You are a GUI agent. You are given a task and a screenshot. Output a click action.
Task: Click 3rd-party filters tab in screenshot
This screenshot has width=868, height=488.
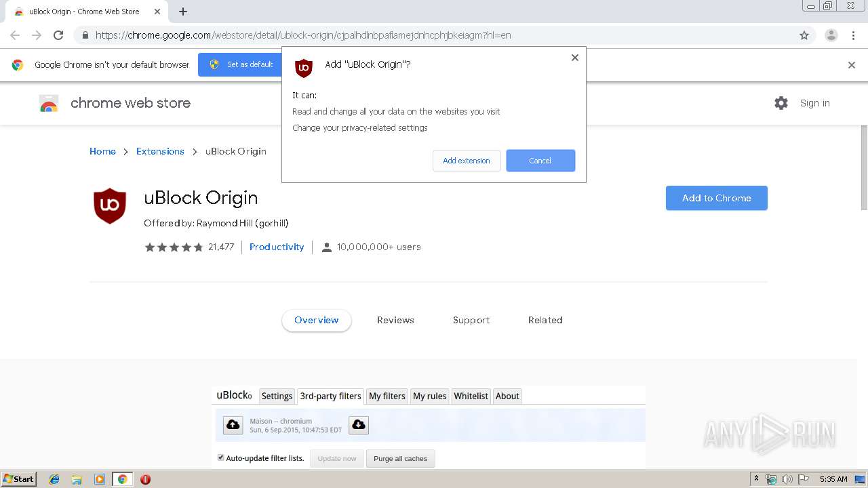[331, 396]
